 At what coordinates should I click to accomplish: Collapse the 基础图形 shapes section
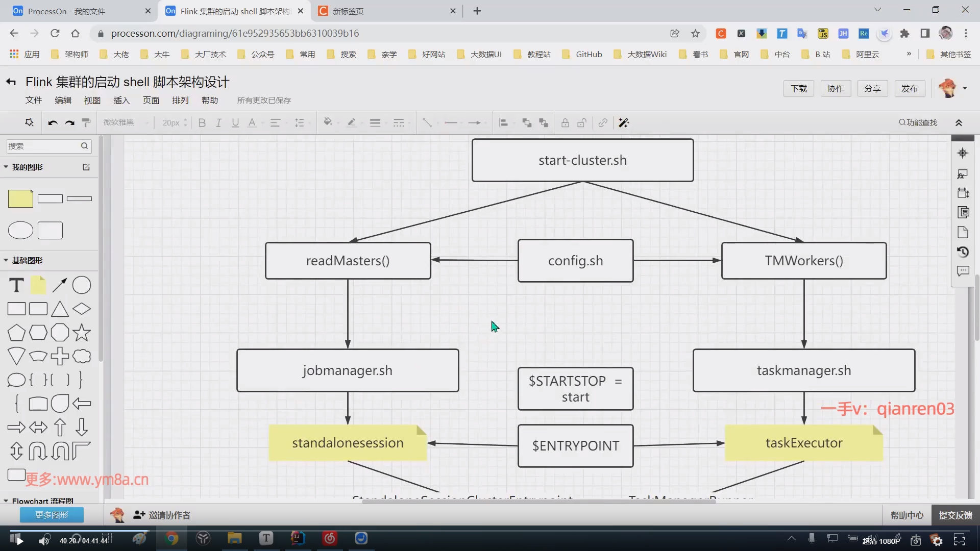tap(6, 261)
